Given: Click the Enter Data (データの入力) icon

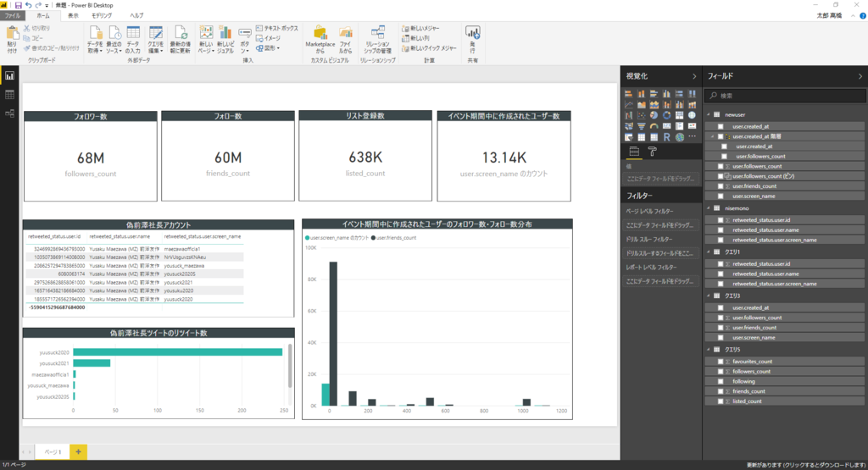Looking at the screenshot, I should click(x=133, y=39).
